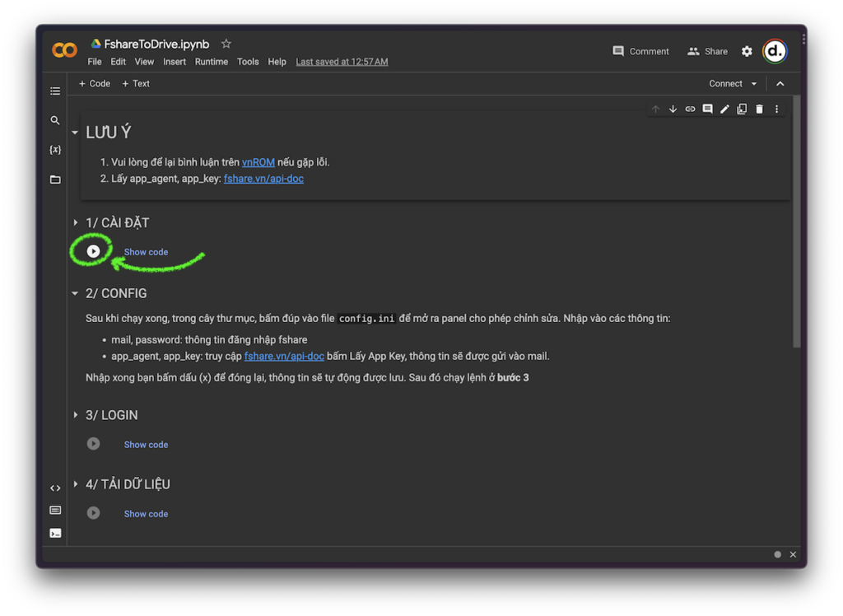Image resolution: width=843 pixels, height=616 pixels.
Task: Open the dropdown arrow beside Connect
Action: (x=754, y=84)
